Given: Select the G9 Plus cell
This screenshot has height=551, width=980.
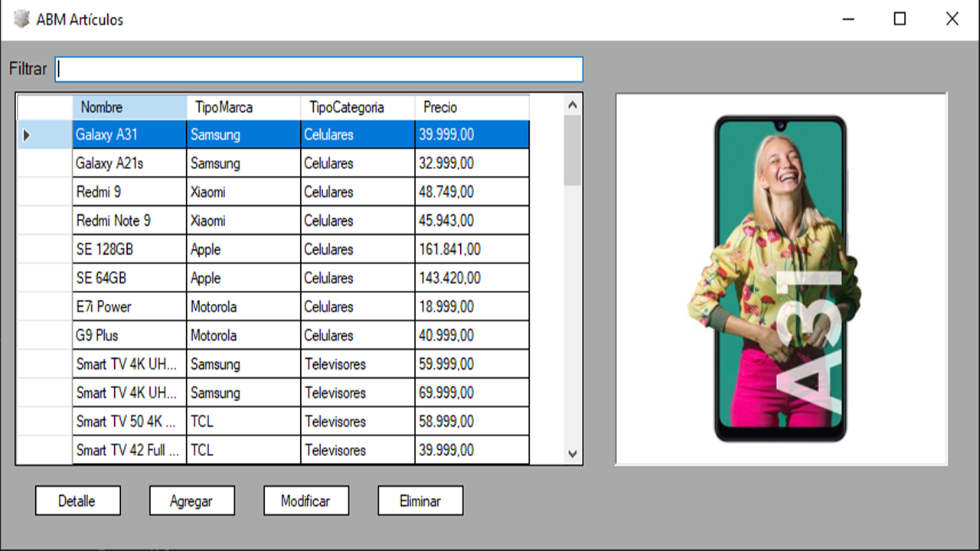Looking at the screenshot, I should point(129,335).
